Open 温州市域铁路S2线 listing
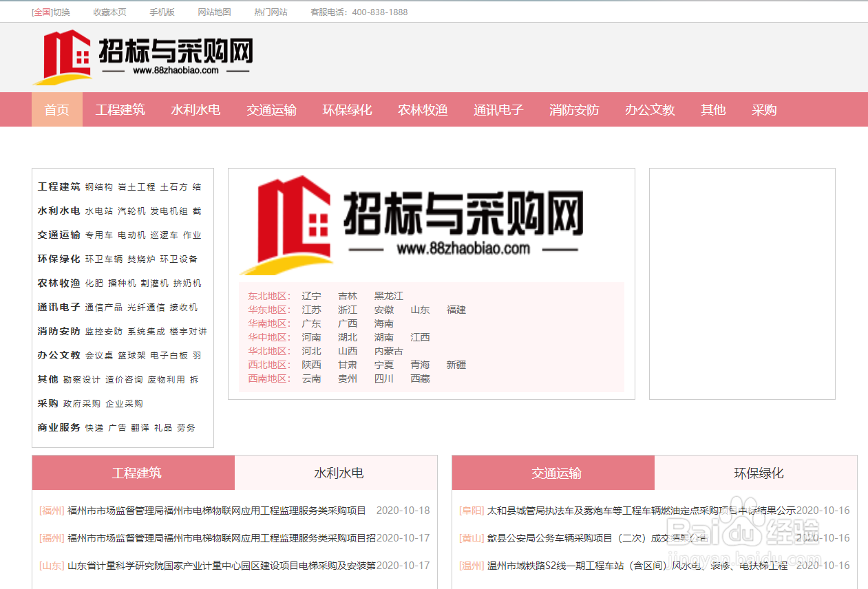 [x=637, y=566]
